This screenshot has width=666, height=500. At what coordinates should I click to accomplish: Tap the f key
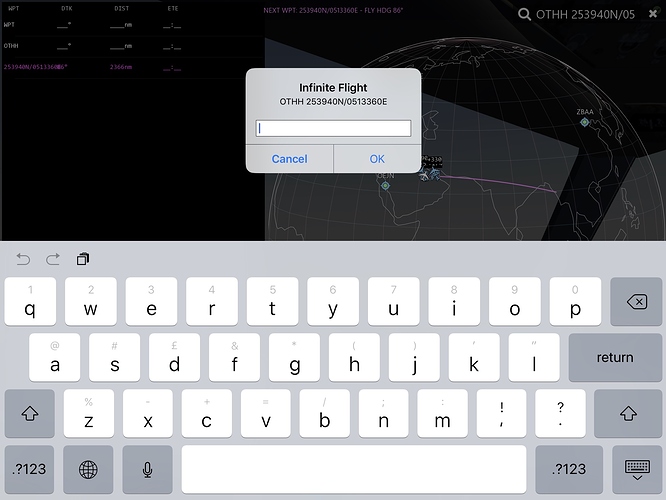[x=234, y=357]
